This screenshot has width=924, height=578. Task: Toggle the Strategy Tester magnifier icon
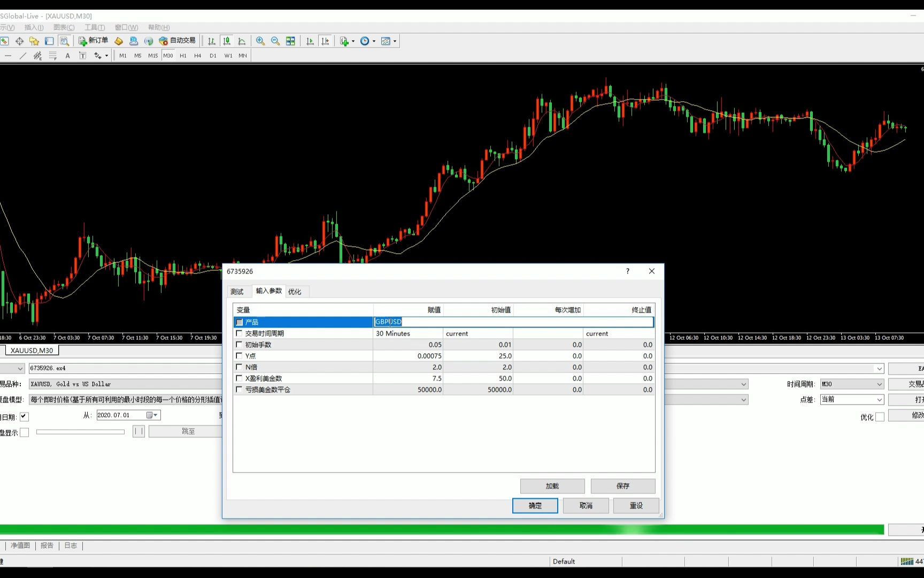tap(64, 41)
